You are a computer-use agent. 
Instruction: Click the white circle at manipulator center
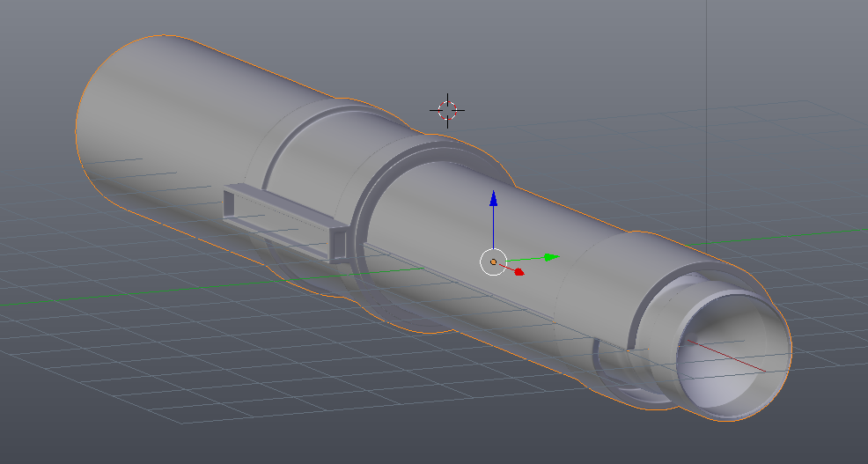(x=493, y=261)
